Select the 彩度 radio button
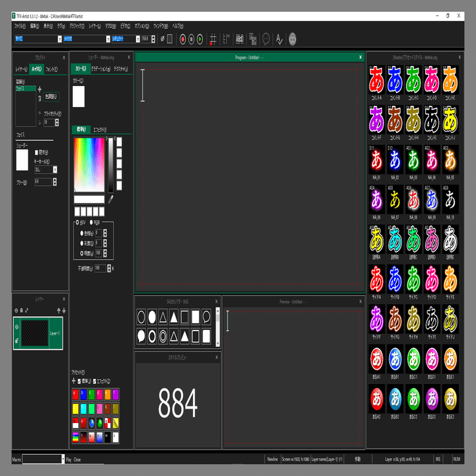Image resolution: width=476 pixels, height=476 pixels. (x=82, y=243)
